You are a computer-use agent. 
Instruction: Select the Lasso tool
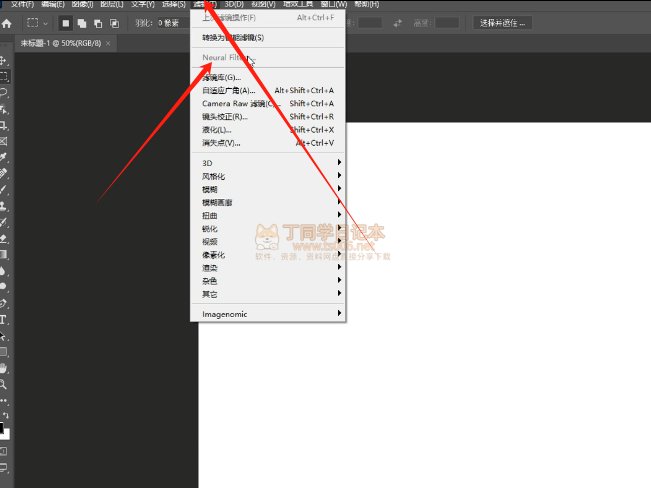(x=4, y=93)
